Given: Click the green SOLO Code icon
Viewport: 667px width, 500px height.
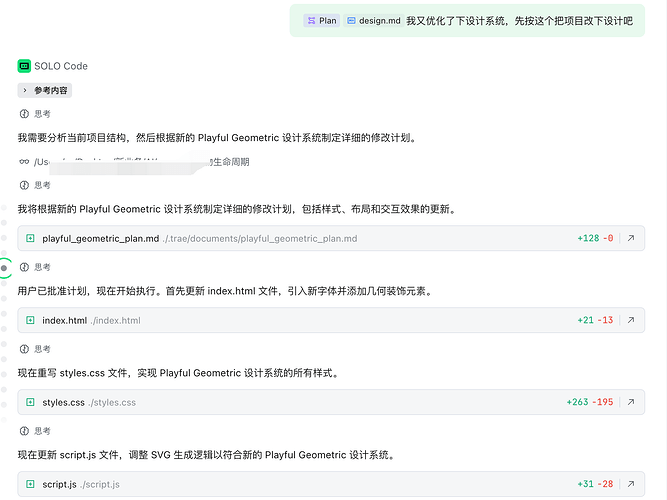Looking at the screenshot, I should coord(24,66).
